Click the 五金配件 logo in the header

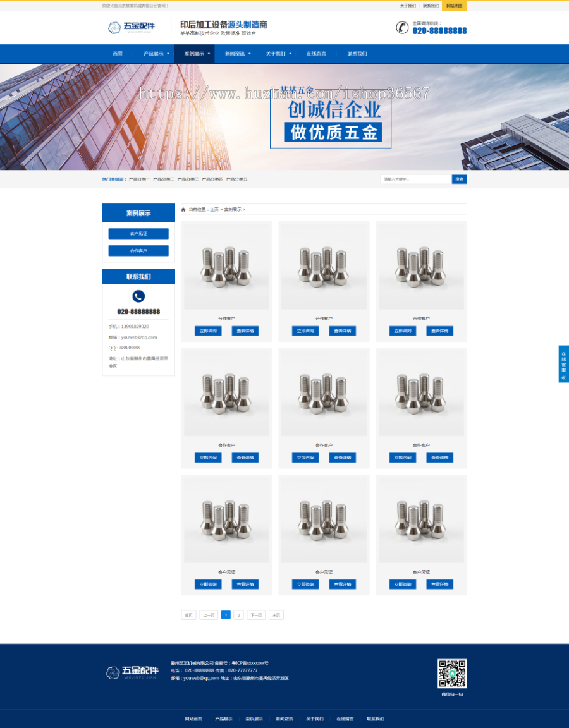132,27
